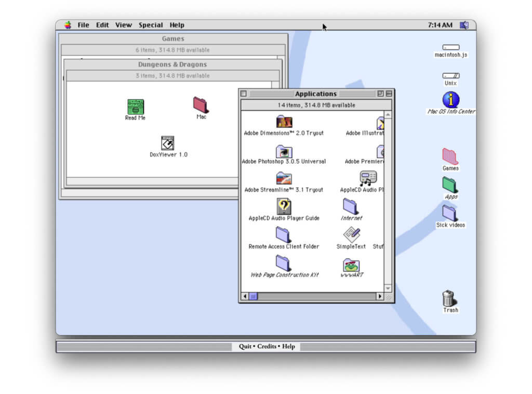This screenshot has width=532, height=394.
Task: Open the View menu
Action: pyautogui.click(x=123, y=25)
